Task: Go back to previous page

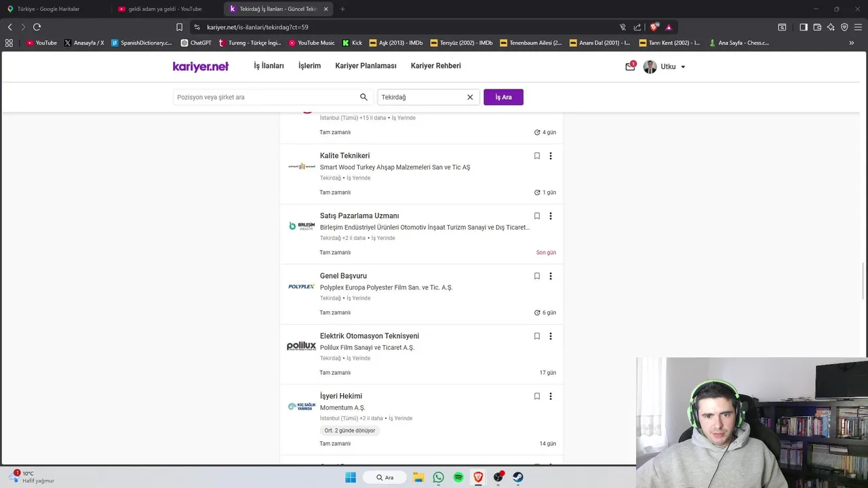Action: click(x=9, y=27)
